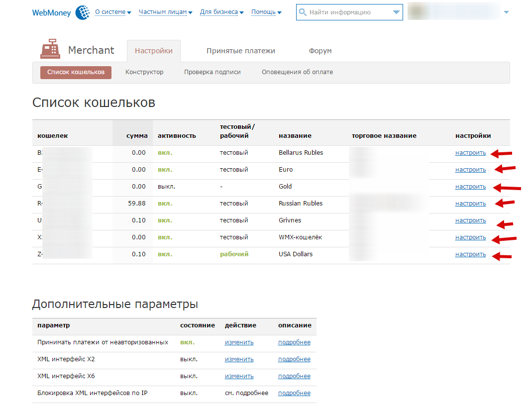
Task: Click «настроить» for the Russian Rubles wallet
Action: pyautogui.click(x=470, y=204)
